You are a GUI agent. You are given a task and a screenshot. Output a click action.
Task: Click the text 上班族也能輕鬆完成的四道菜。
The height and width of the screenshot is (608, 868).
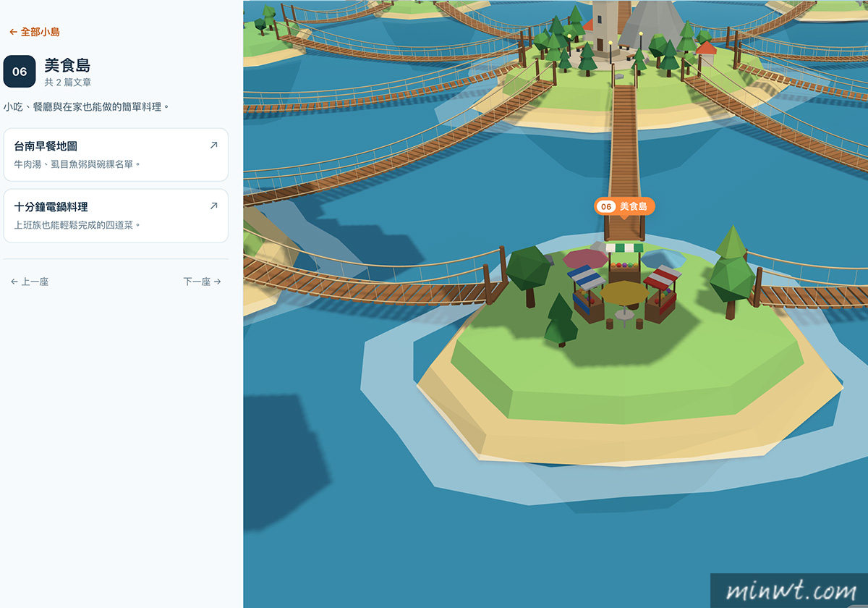pyautogui.click(x=77, y=225)
